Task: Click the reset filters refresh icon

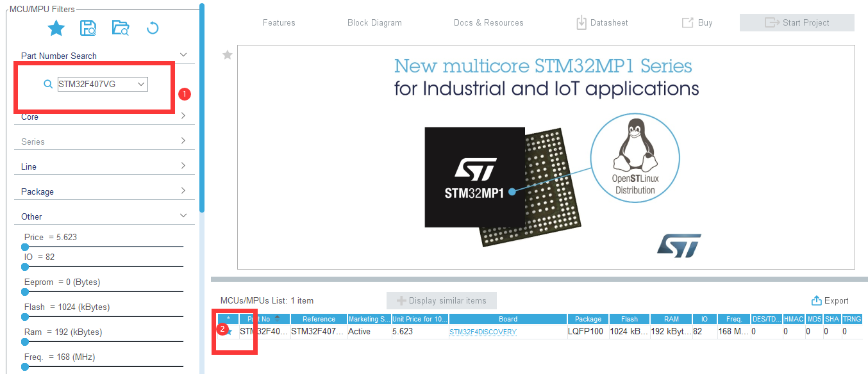Action: pos(152,28)
